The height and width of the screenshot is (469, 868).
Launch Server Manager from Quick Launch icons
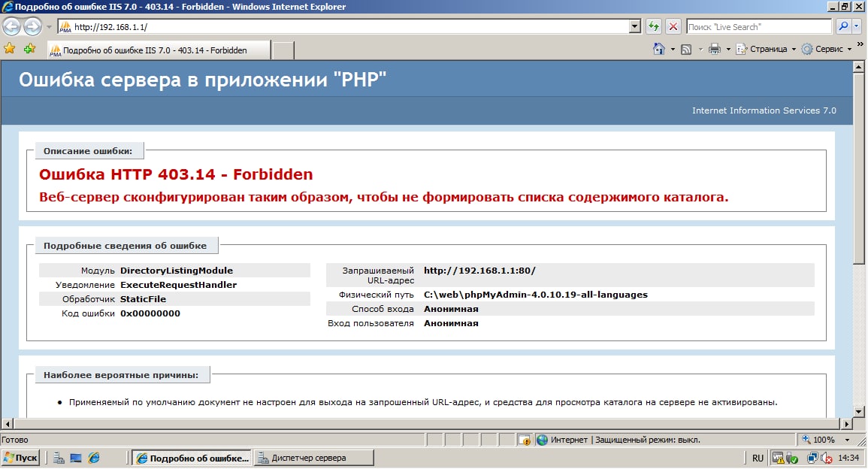pyautogui.click(x=59, y=458)
